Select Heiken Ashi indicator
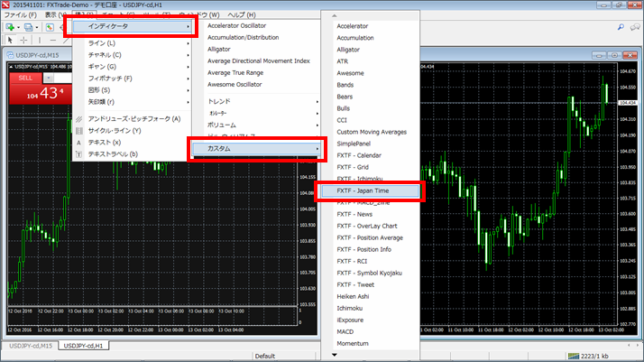 click(x=353, y=296)
